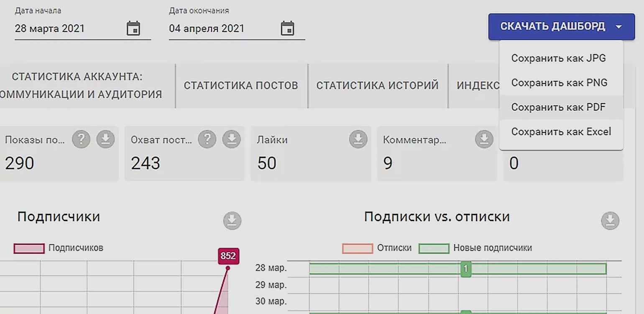Switch to Статистика постов tab
This screenshot has width=644, height=314.
241,86
